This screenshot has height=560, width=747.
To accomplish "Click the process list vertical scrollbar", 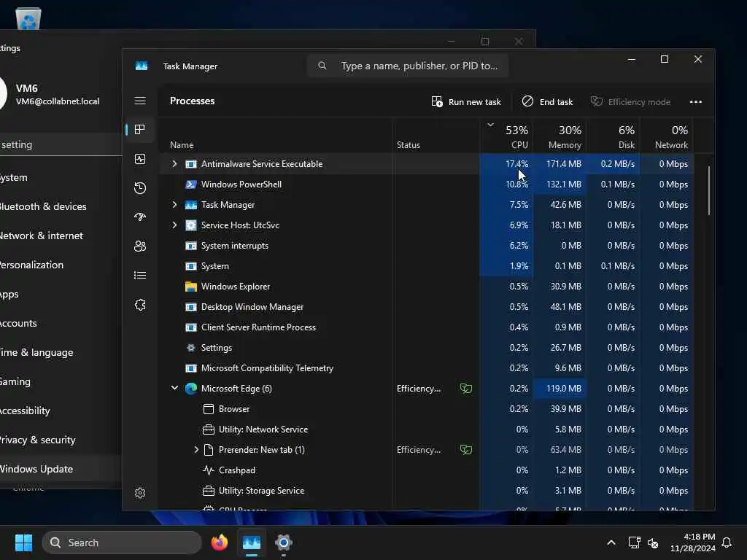I will click(708, 190).
